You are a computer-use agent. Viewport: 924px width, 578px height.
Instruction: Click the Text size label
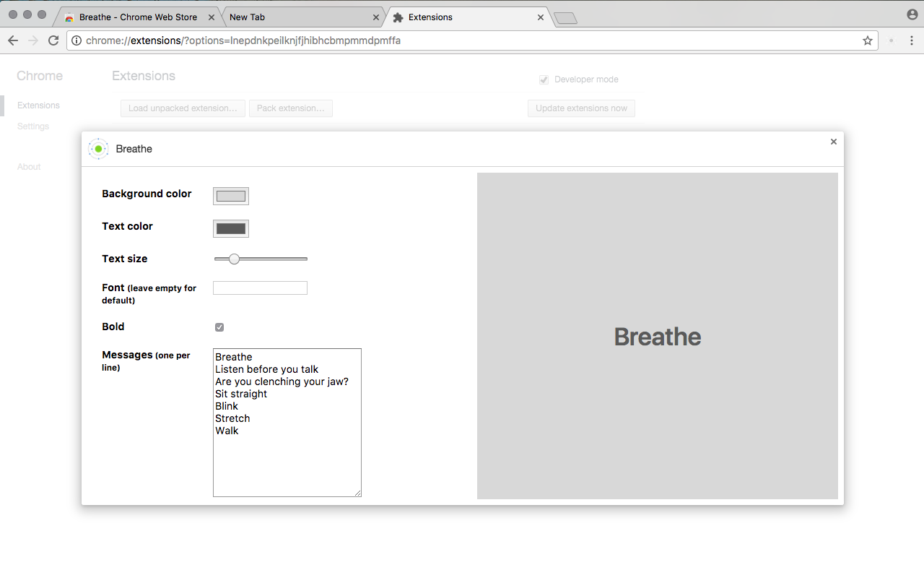(125, 259)
